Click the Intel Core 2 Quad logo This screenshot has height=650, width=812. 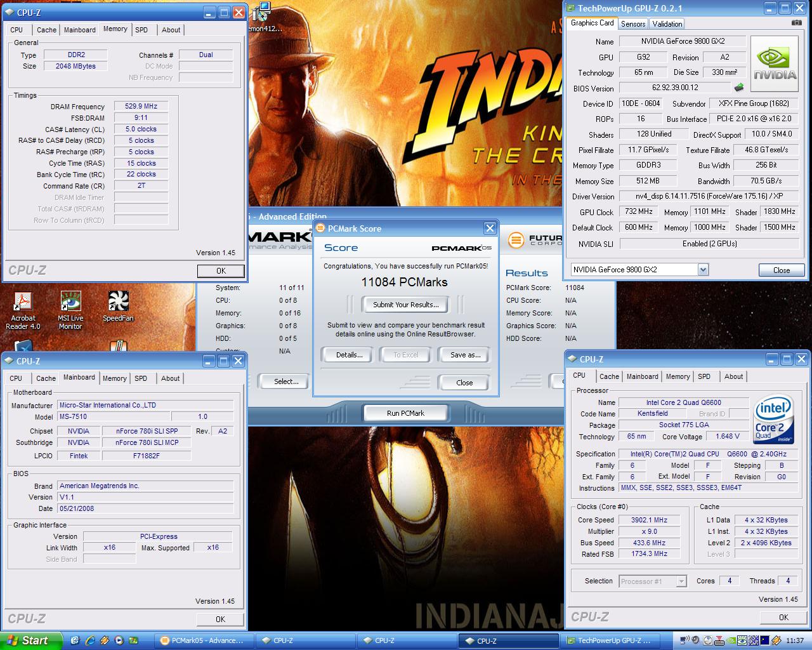[774, 420]
